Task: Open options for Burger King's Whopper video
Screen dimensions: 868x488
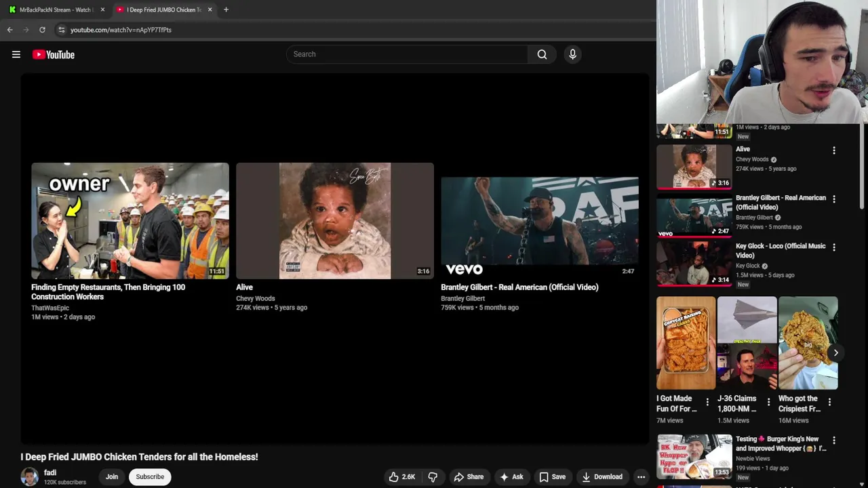Action: click(x=834, y=441)
